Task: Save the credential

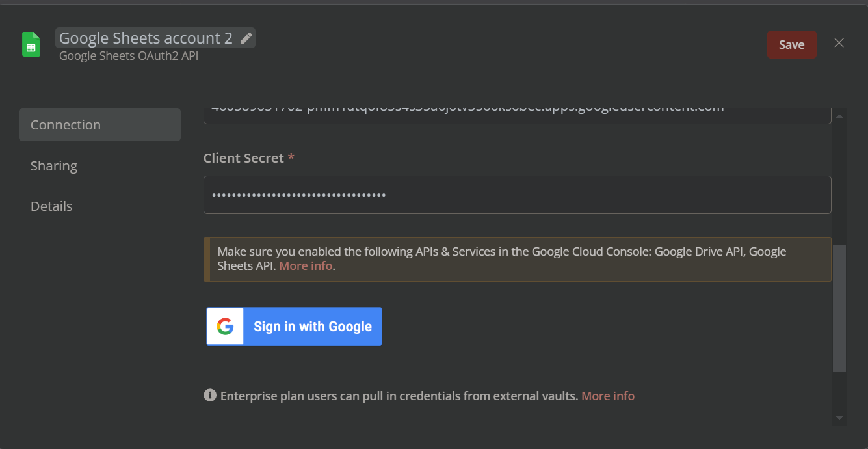Action: 791,44
